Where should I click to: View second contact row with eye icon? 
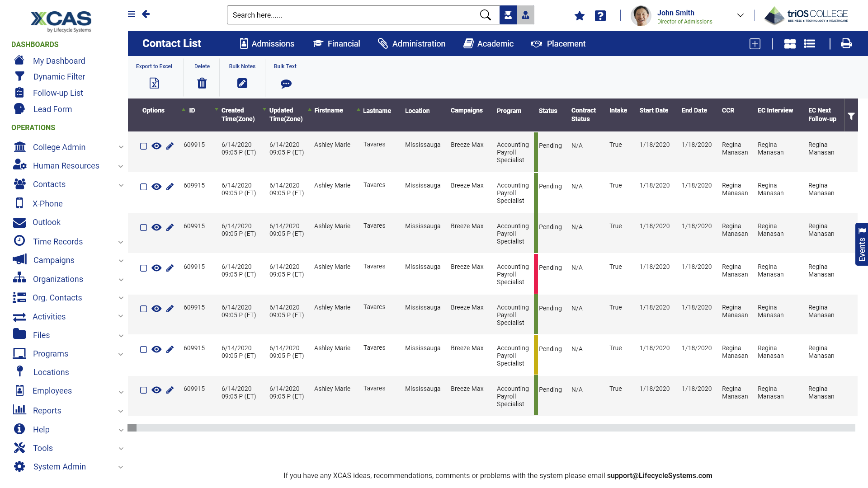click(156, 187)
